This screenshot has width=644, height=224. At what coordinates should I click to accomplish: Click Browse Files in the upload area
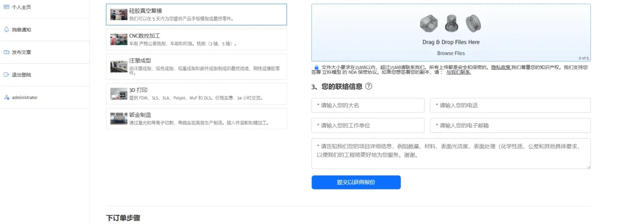pos(451,53)
